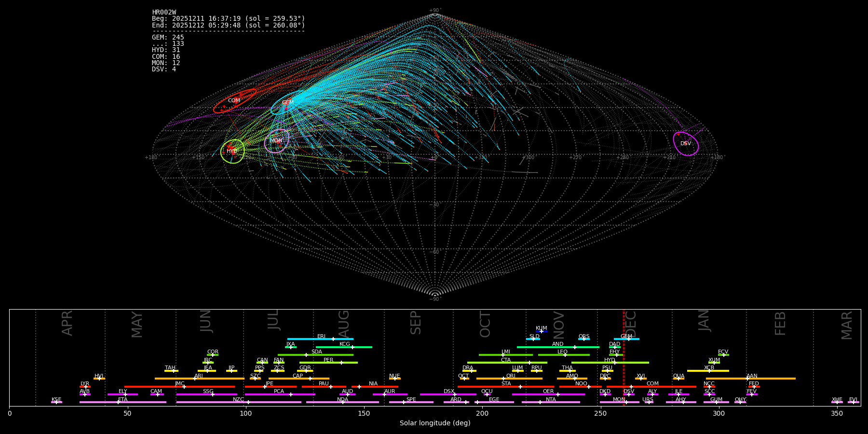This screenshot has height=434, width=868.
Task: Select the pink NTA shower bar
Action: [x=551, y=402]
